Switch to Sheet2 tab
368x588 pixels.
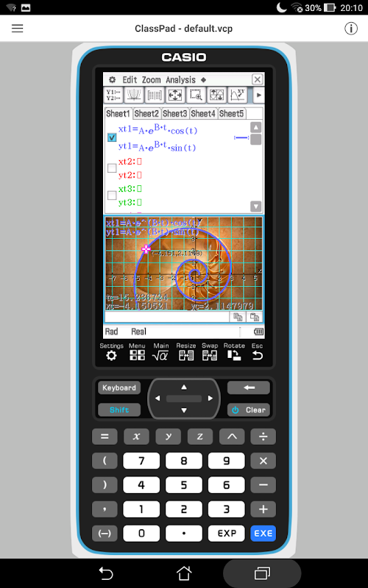tap(146, 113)
